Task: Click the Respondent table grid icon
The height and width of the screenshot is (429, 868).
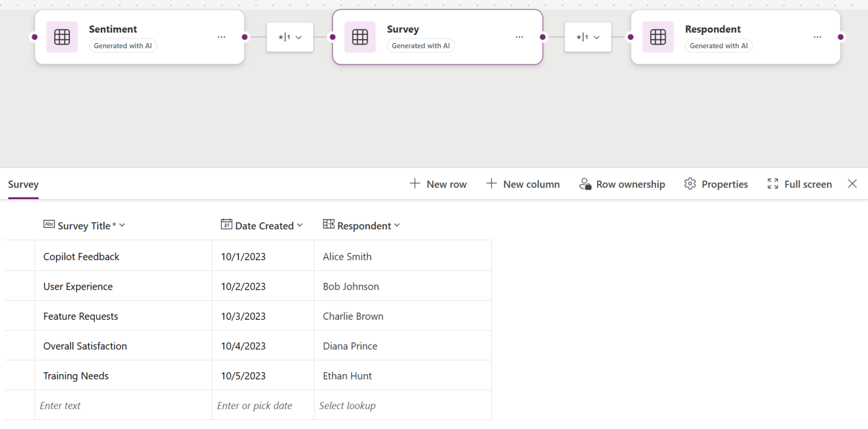Action: tap(658, 37)
